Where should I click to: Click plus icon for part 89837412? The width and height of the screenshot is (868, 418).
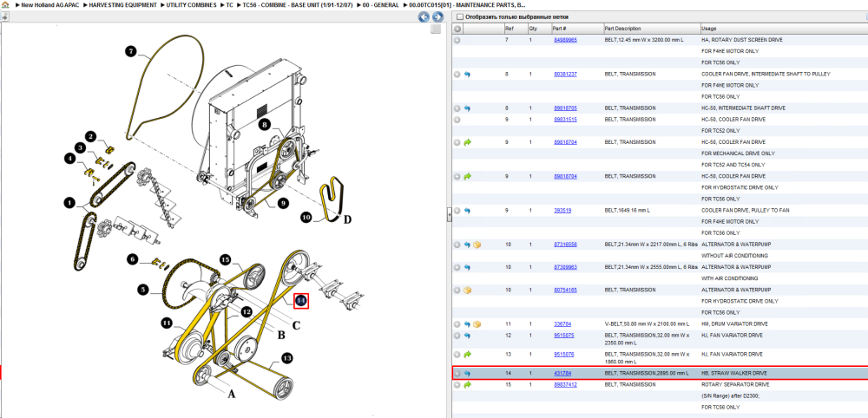click(x=457, y=384)
